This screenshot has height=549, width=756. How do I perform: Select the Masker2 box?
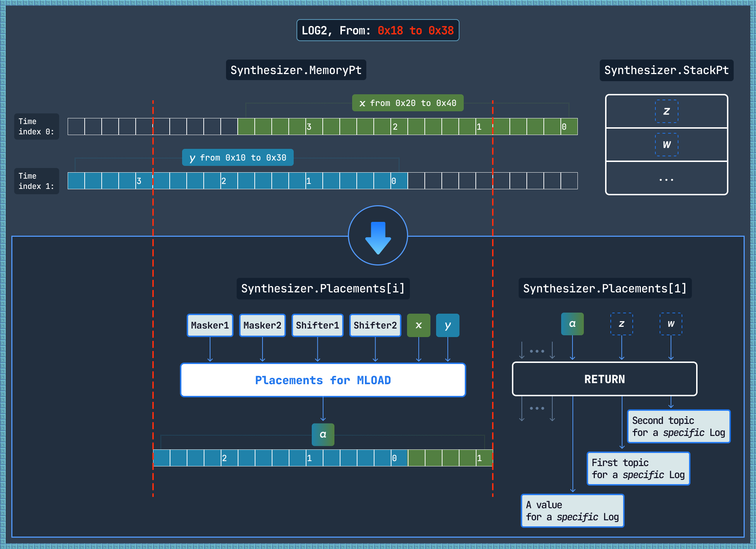click(262, 325)
